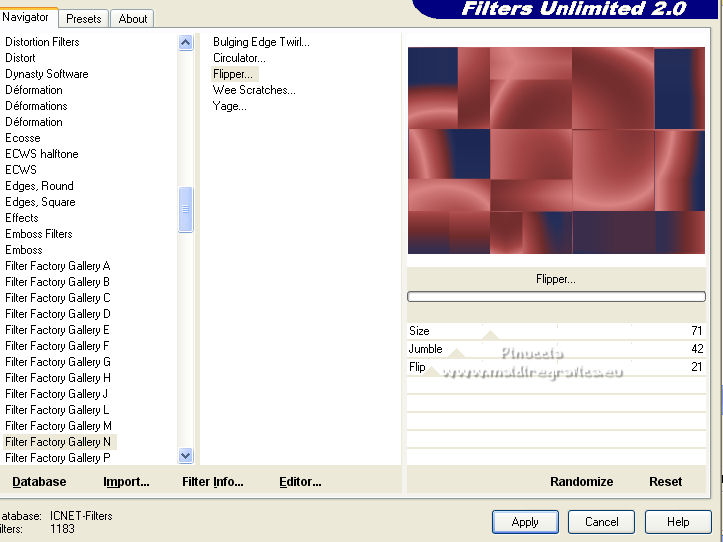Select Filter Factory Gallery P
The width and height of the screenshot is (723, 542).
[58, 458]
